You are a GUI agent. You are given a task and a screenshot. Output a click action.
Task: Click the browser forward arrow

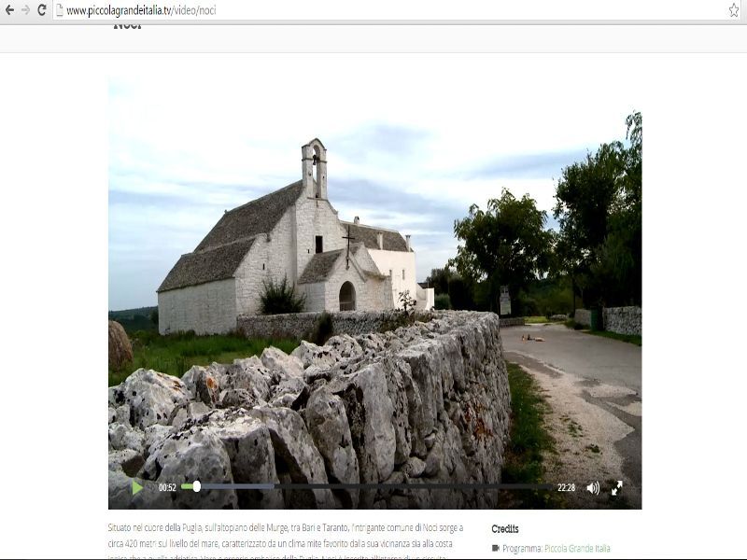(25, 9)
